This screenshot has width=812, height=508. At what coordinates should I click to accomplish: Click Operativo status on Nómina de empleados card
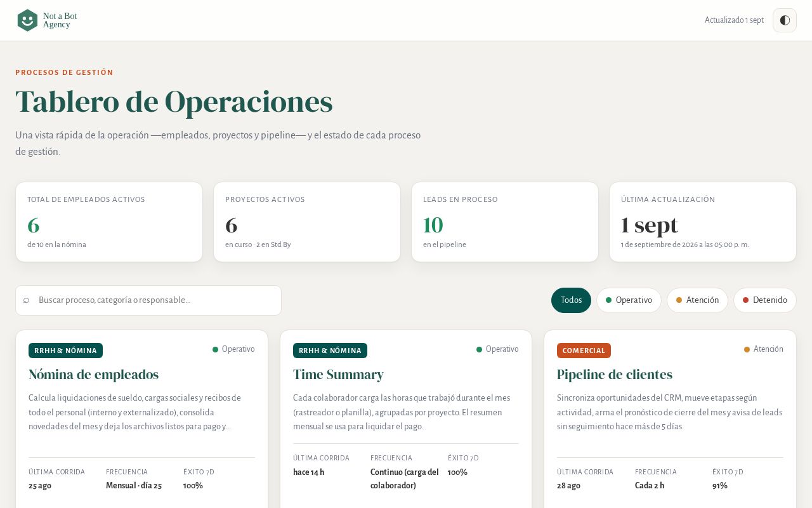tap(233, 349)
